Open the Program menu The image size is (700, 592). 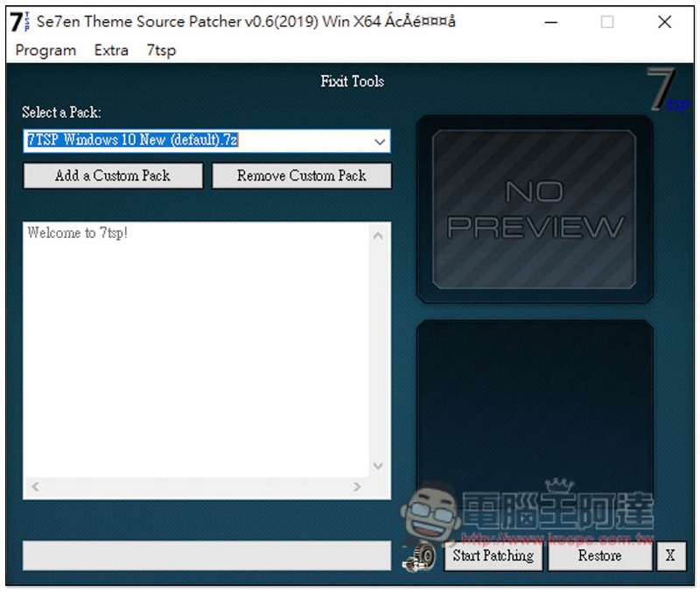45,51
